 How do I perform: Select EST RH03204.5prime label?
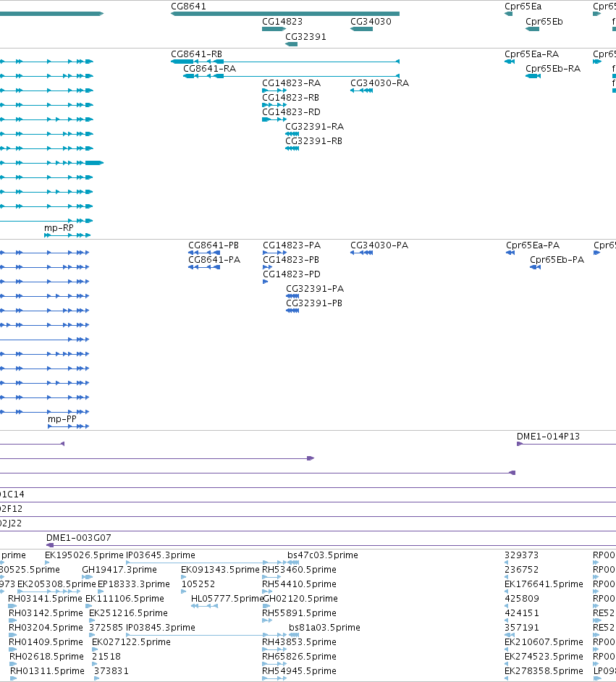pos(46,628)
